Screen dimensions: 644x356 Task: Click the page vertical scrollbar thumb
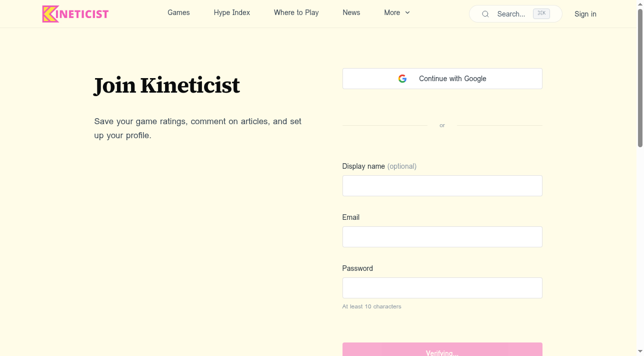(x=640, y=79)
